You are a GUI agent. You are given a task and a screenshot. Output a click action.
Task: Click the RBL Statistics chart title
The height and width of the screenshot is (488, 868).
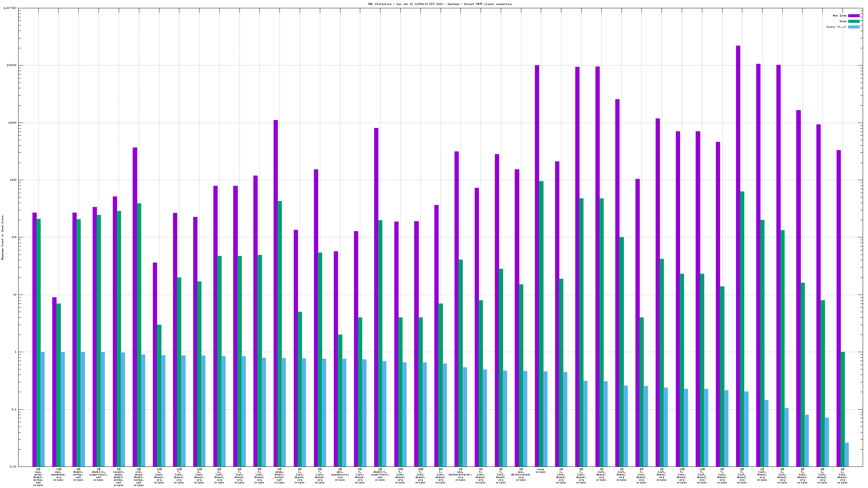440,4
